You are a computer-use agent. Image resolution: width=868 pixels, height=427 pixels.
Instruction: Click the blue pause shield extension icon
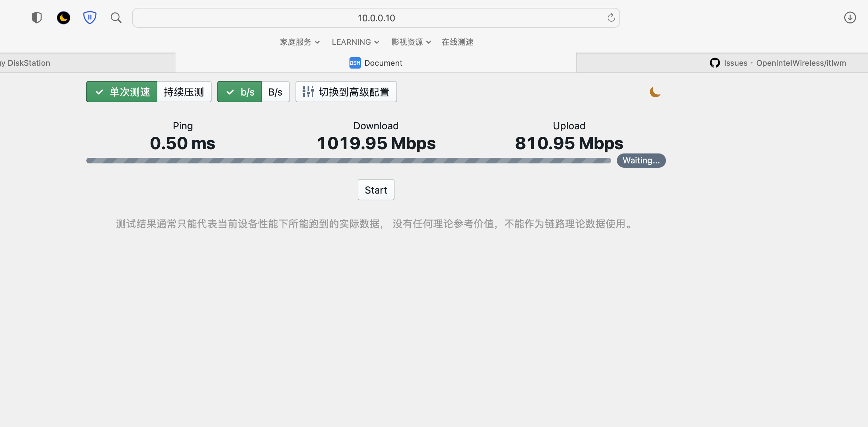pos(89,17)
